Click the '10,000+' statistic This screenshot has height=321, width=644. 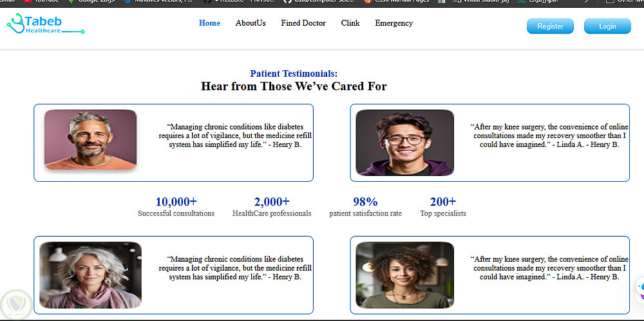click(x=176, y=202)
